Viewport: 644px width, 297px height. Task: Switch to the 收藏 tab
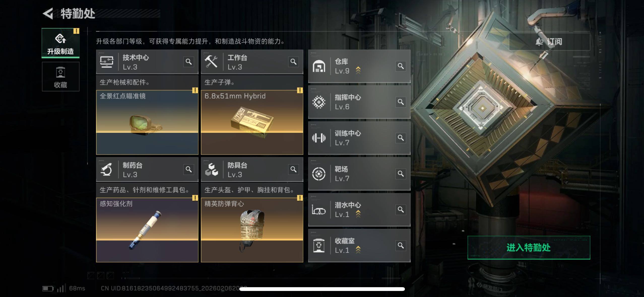pos(60,77)
